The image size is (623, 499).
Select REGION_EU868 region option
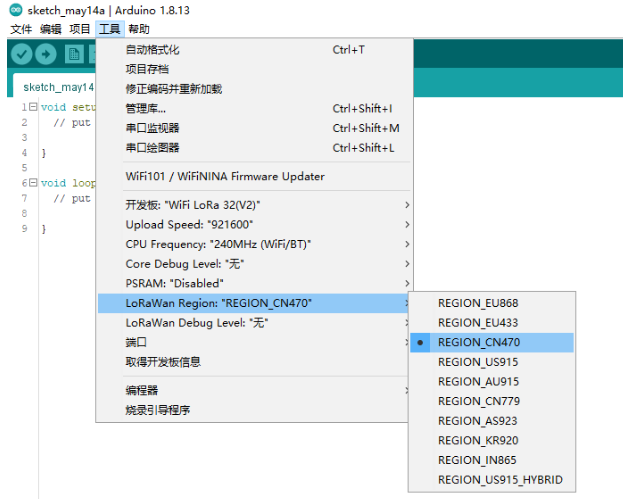(x=492, y=303)
